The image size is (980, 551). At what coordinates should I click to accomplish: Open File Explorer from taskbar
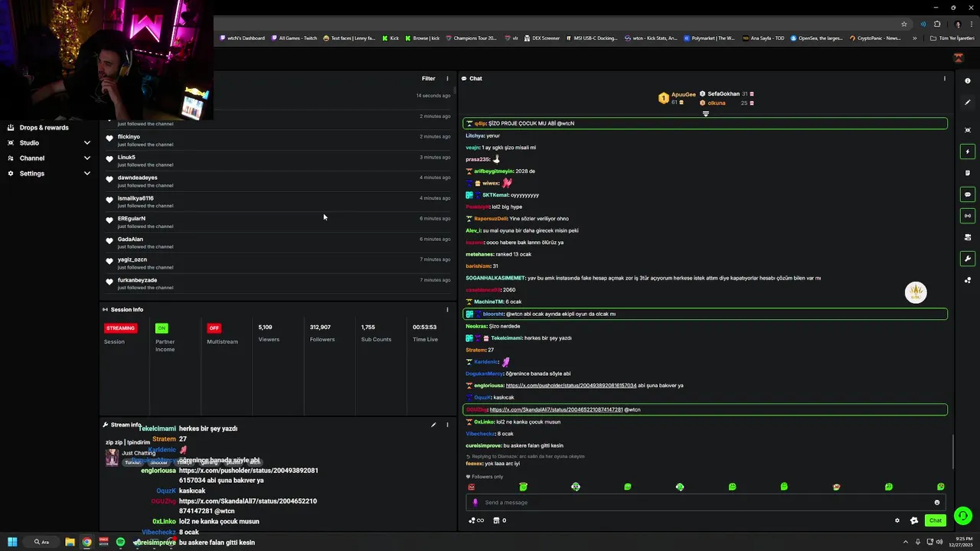coord(70,542)
